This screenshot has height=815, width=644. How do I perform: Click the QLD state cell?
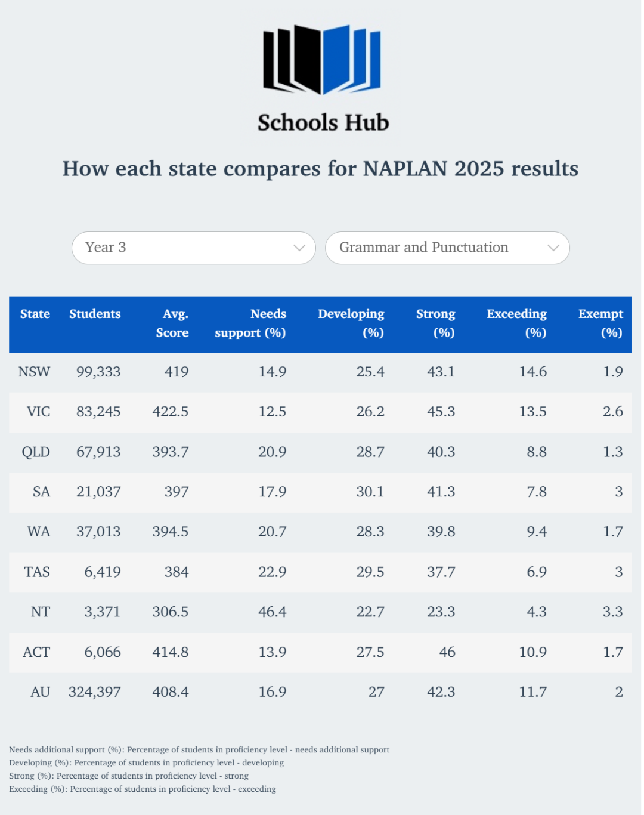coord(36,452)
